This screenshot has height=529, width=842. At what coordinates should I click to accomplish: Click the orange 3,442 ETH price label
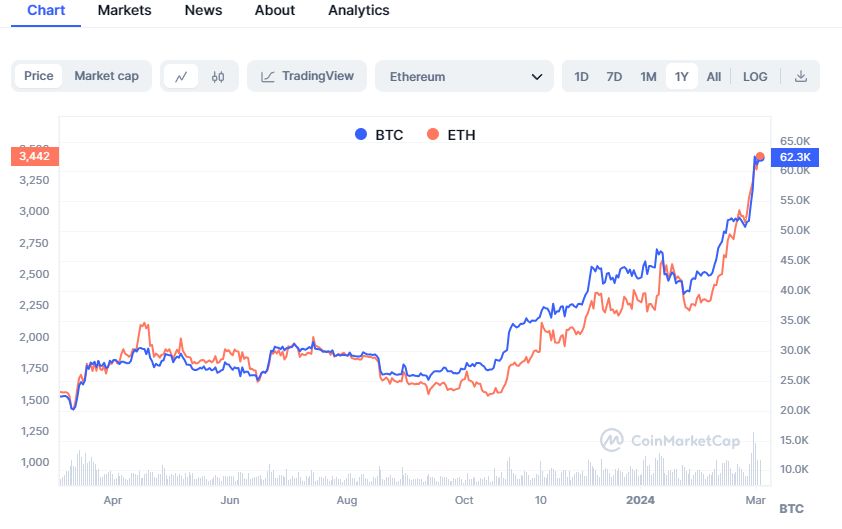click(x=35, y=156)
